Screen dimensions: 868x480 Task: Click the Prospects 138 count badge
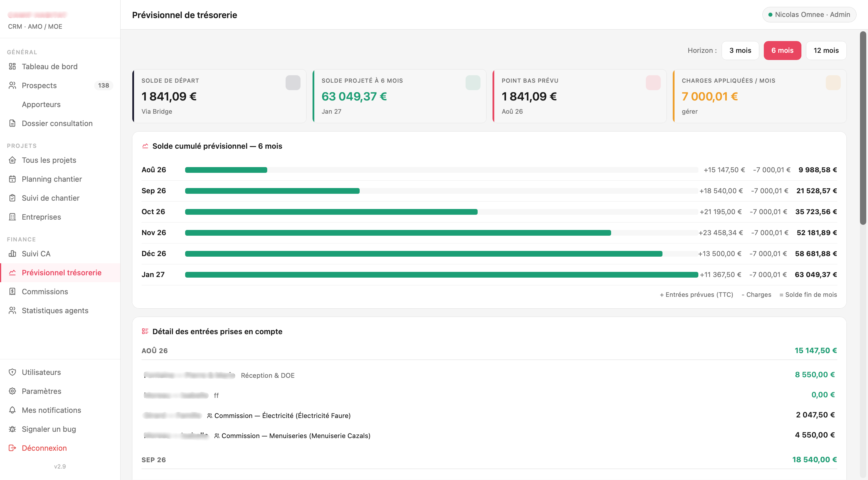click(x=103, y=86)
